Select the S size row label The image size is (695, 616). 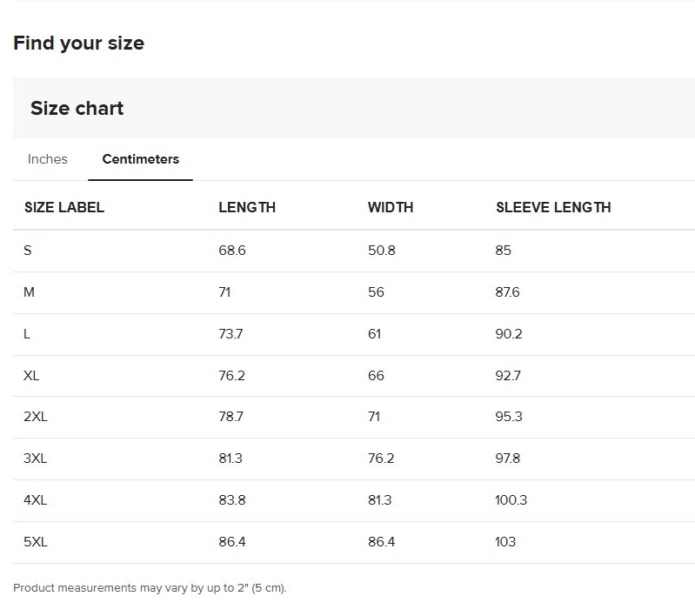coord(28,250)
